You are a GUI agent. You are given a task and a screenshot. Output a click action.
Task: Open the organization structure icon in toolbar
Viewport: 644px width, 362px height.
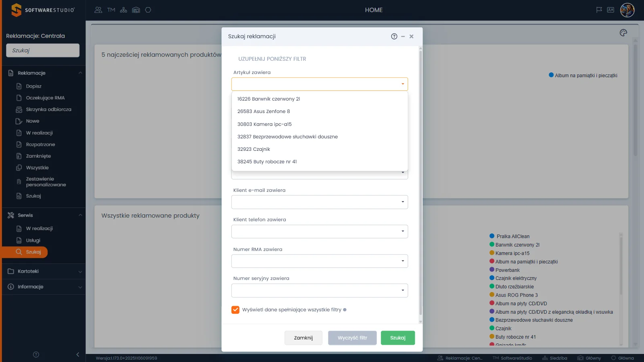pos(124,10)
